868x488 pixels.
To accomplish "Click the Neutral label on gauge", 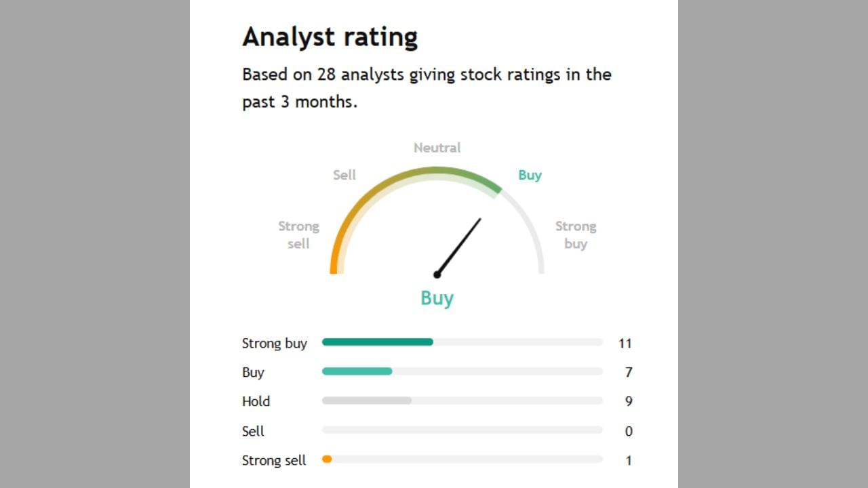I will [437, 148].
